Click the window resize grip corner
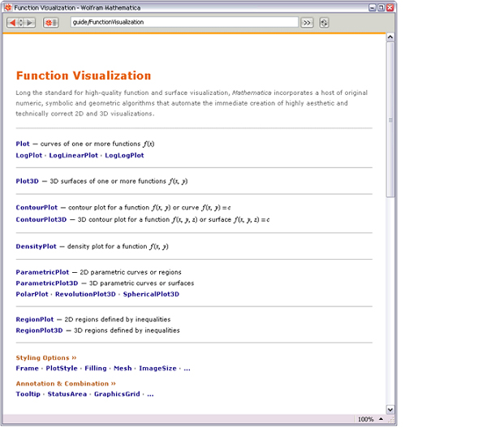504x428 pixels. click(391, 420)
